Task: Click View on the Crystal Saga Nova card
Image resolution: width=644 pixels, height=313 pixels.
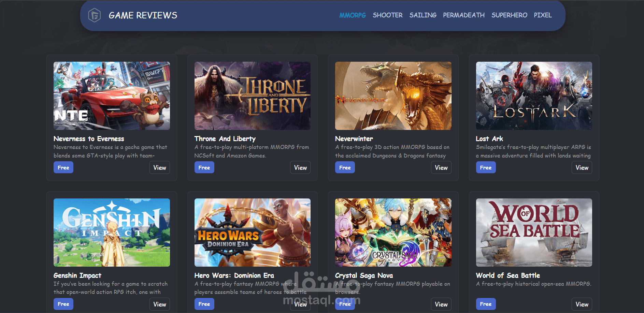Action: pos(441,304)
